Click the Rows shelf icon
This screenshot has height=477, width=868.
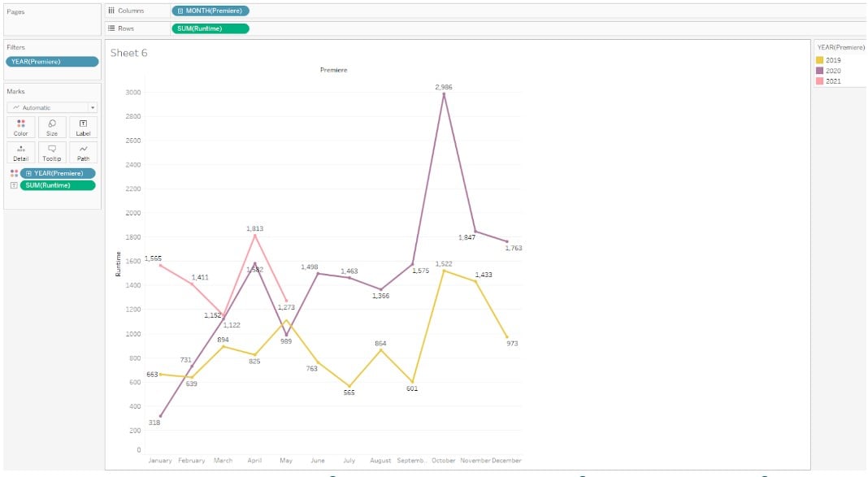tap(111, 27)
